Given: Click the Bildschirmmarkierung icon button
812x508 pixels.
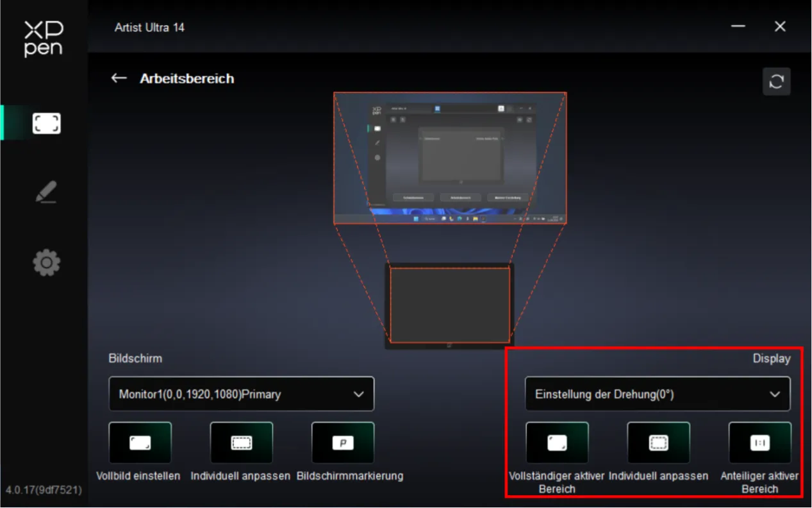Looking at the screenshot, I should tap(343, 443).
